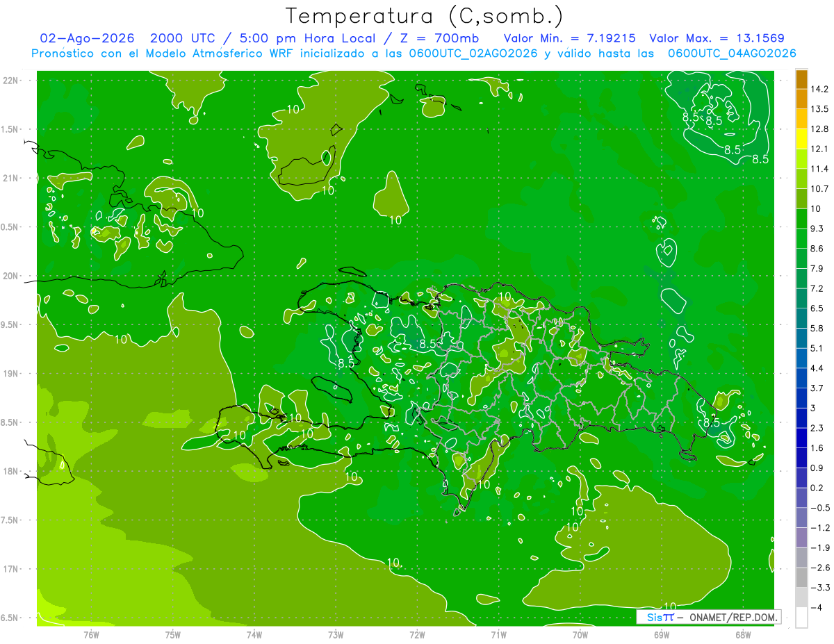Click the "3.7" color scale value

(x=817, y=388)
